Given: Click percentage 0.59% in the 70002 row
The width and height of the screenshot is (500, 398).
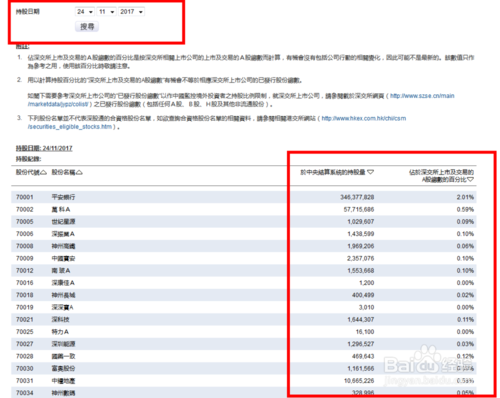Looking at the screenshot, I should click(x=465, y=209).
